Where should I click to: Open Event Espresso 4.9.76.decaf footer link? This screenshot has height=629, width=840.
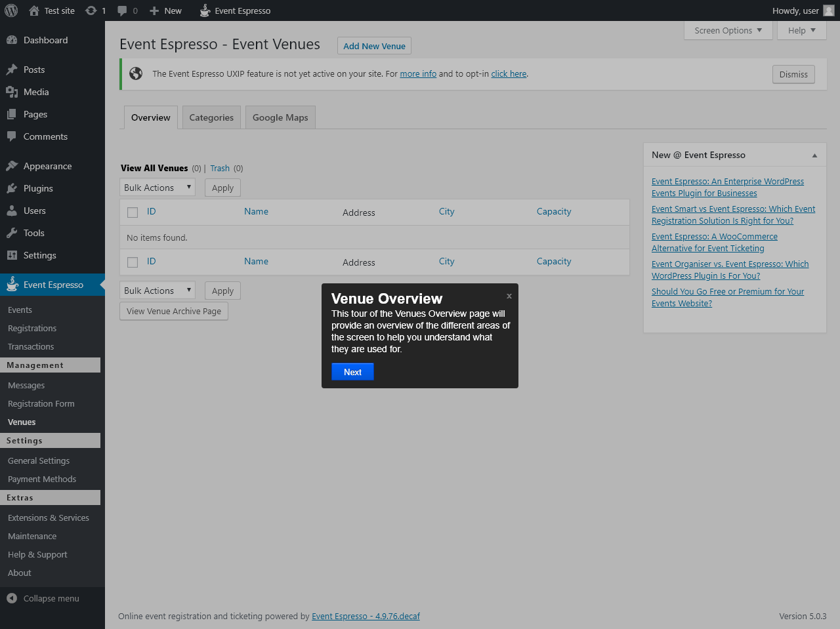366,616
